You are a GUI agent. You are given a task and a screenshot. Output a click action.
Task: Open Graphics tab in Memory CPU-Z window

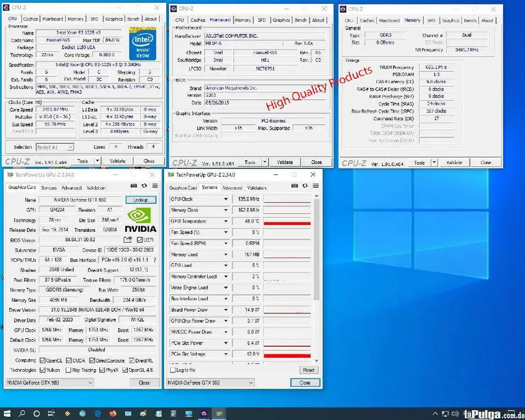pyautogui.click(x=451, y=20)
